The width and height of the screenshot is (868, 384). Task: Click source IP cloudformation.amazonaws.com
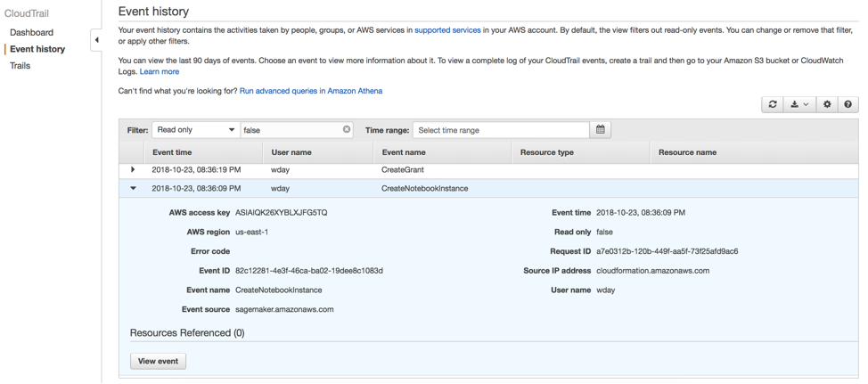pos(652,271)
